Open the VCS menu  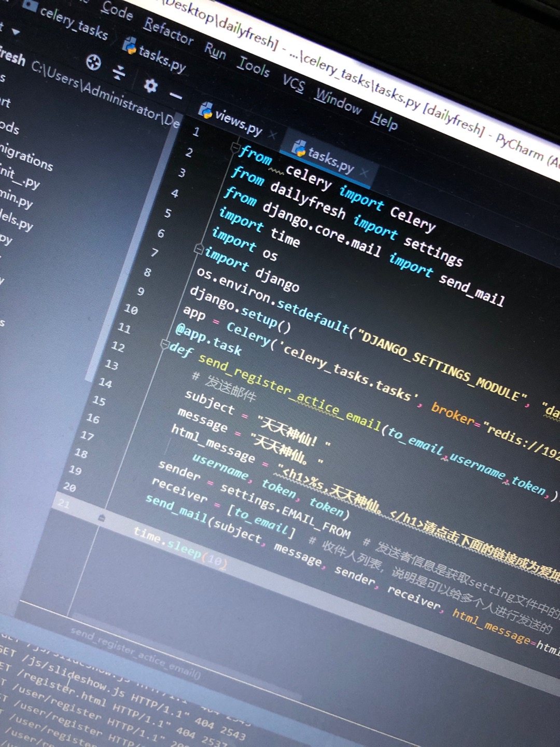293,83
